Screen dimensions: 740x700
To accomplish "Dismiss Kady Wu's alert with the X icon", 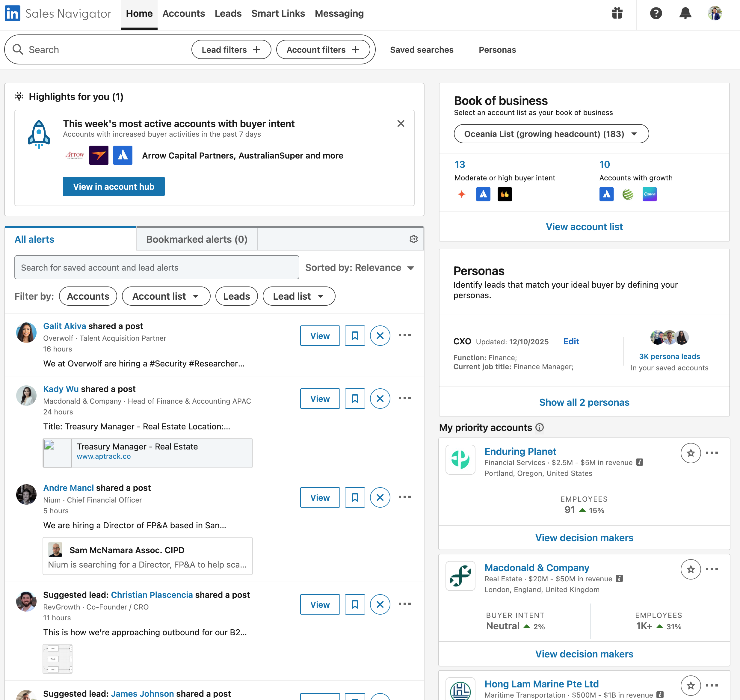I will pyautogui.click(x=380, y=398).
